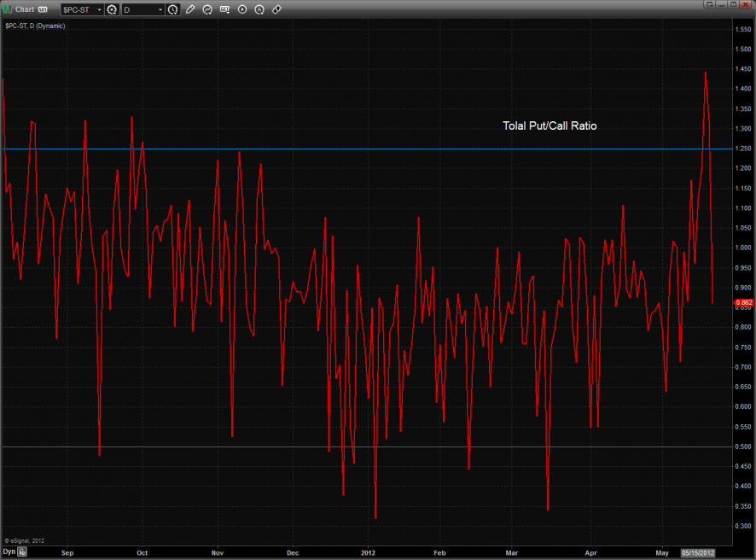756x560 pixels.
Task: Click the 1.000 price axis label
Action: (x=743, y=248)
